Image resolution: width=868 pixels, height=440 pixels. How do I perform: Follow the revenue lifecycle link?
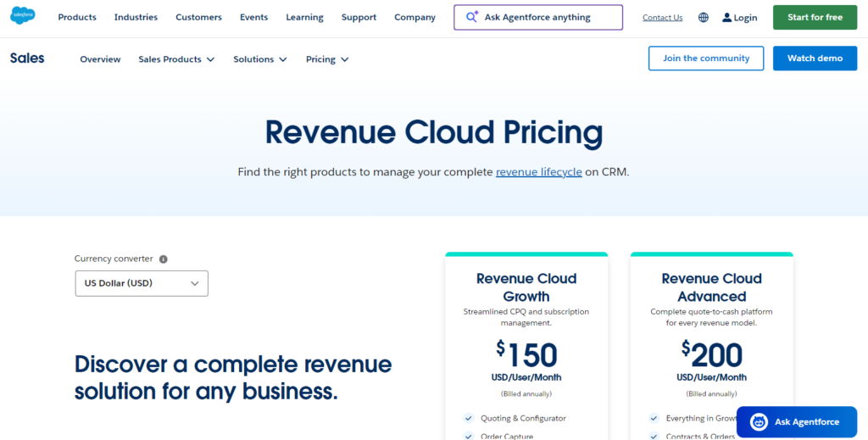coord(538,172)
